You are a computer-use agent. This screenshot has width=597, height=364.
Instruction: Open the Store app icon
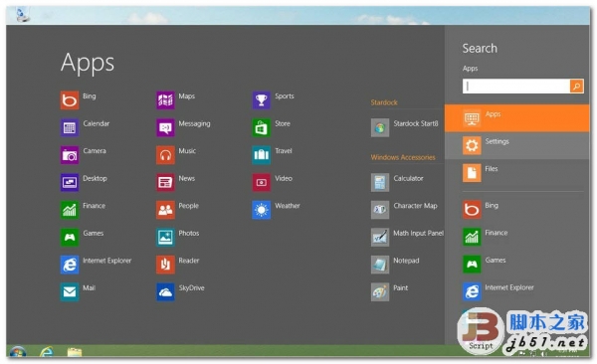point(261,127)
